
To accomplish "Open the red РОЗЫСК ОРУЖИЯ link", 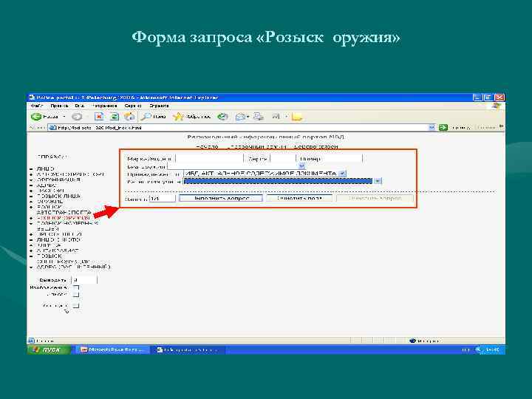I will (x=64, y=218).
